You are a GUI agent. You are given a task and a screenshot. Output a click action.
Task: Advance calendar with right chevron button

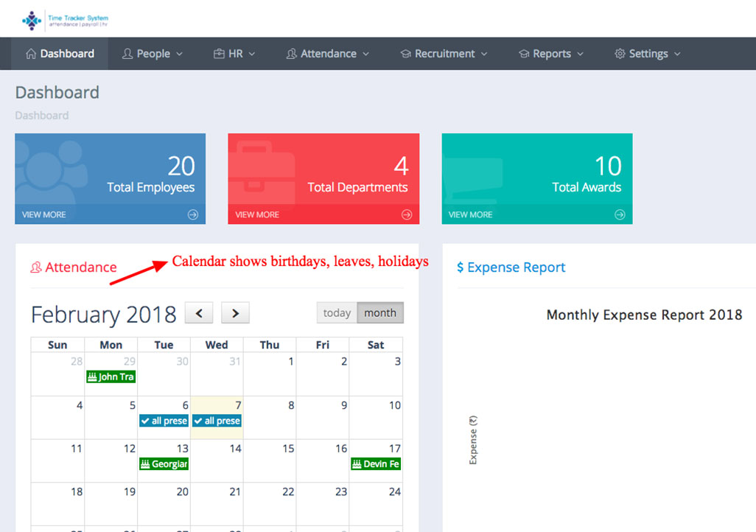(x=235, y=313)
